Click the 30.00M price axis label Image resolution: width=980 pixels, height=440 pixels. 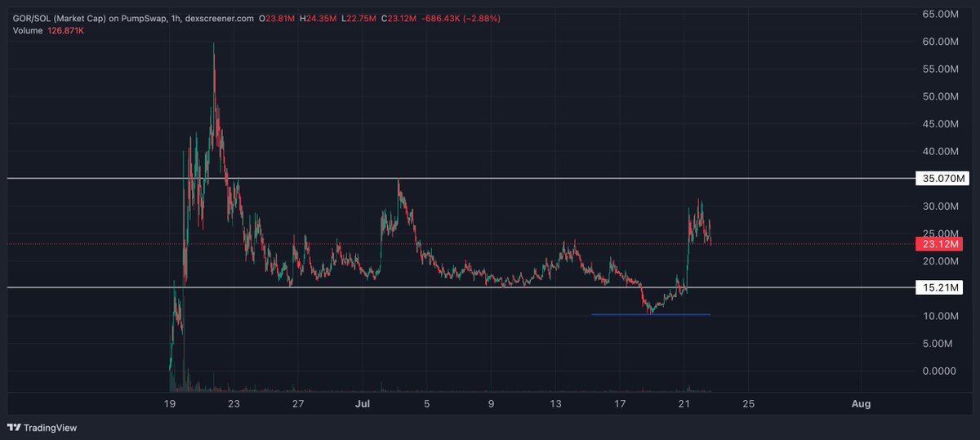click(941, 207)
